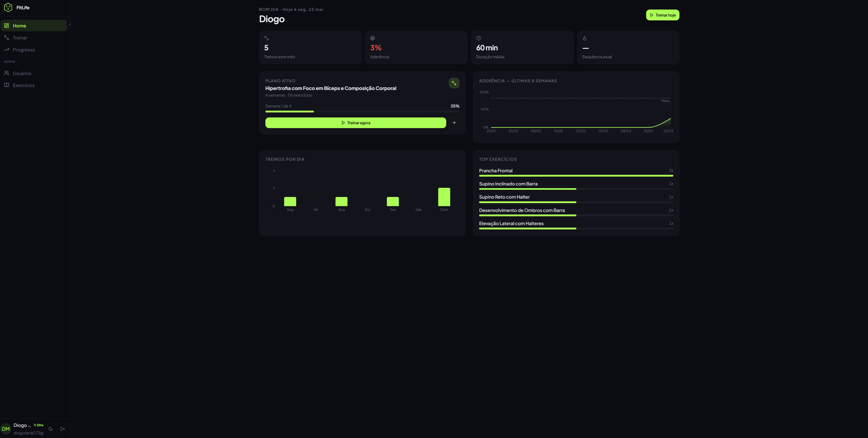
Task: Open the Treinar sidebar item
Action: click(20, 38)
